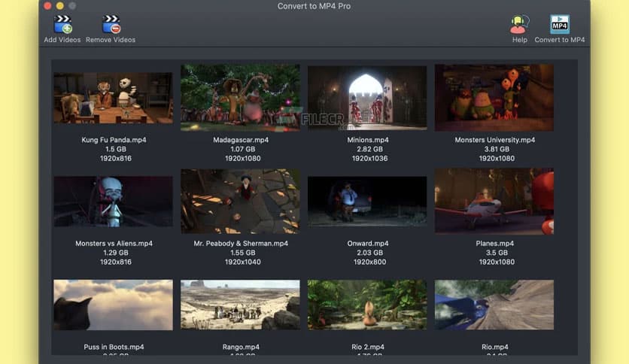Image resolution: width=629 pixels, height=364 pixels.
Task: Select the Minions video thumbnail
Action: (367, 98)
